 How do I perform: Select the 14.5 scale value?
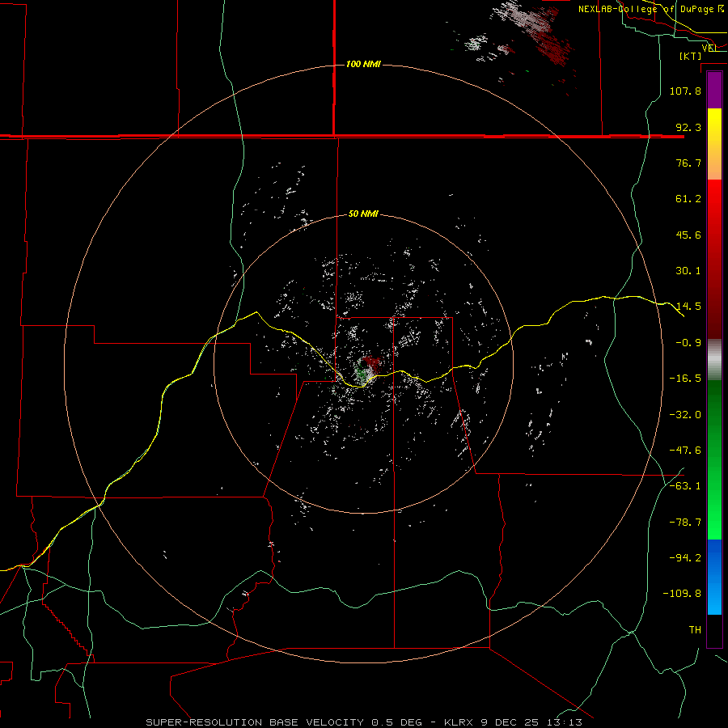point(688,307)
